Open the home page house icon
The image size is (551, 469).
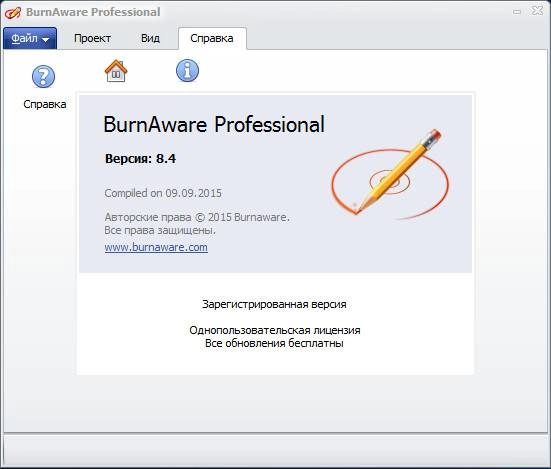tap(116, 71)
